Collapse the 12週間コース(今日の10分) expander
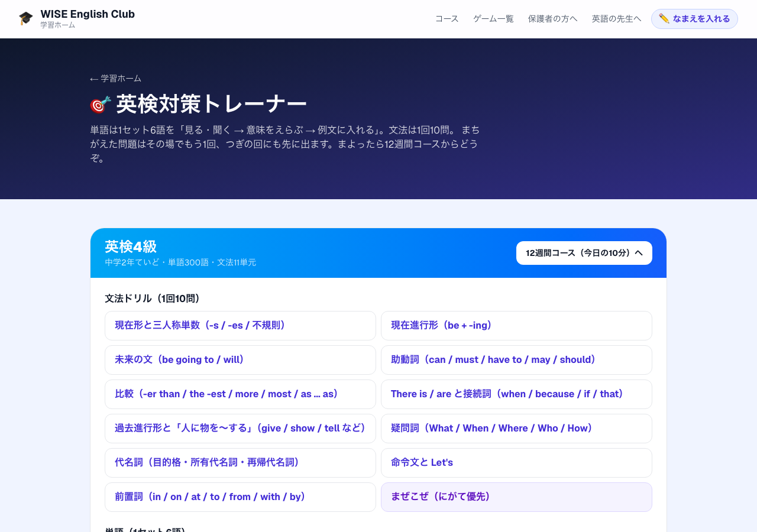 pos(584,253)
